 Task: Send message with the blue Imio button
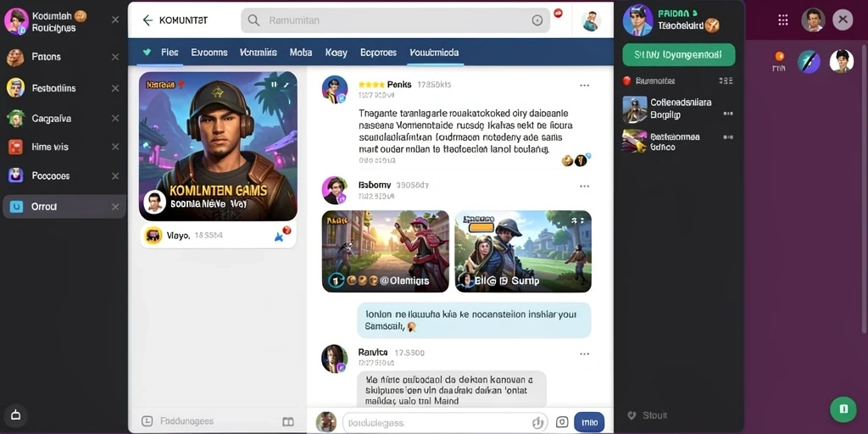589,422
